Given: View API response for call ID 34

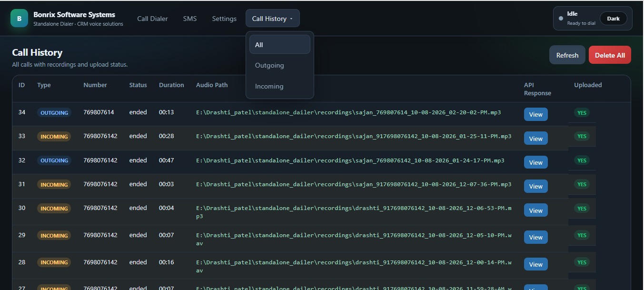Looking at the screenshot, I should click(536, 114).
